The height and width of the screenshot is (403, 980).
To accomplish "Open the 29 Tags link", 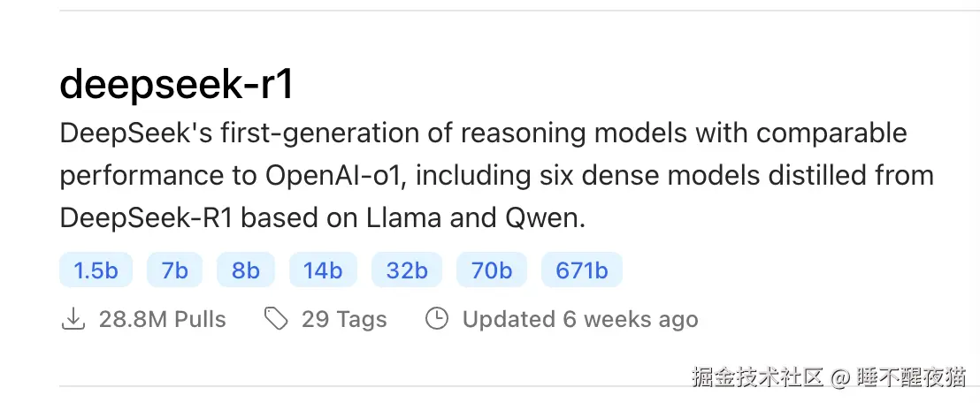I will [344, 319].
